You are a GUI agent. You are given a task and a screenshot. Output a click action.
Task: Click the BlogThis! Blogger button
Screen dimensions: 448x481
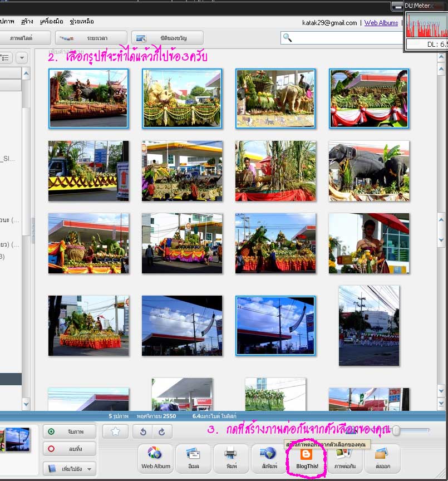tap(307, 458)
